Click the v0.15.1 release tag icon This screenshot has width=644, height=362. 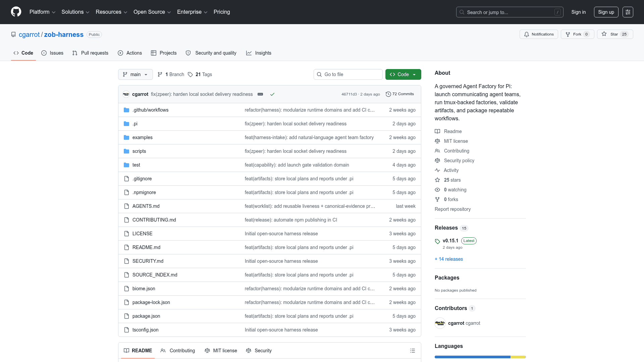pyautogui.click(x=437, y=241)
